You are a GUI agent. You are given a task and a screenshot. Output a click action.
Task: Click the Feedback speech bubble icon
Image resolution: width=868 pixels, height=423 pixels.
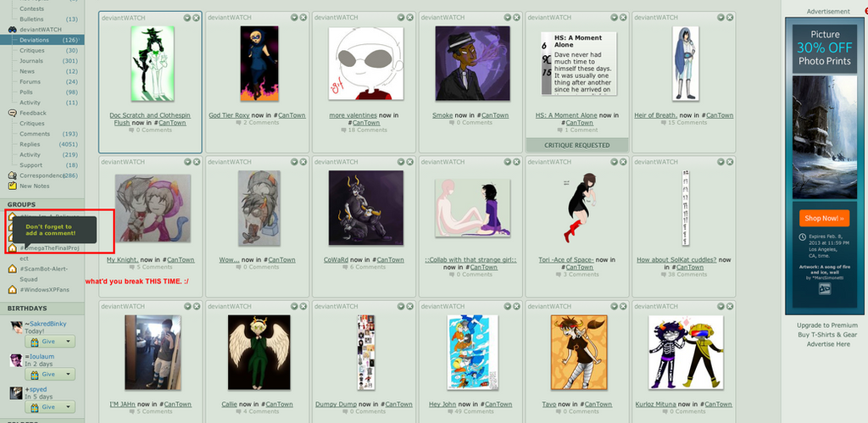pyautogui.click(x=12, y=113)
